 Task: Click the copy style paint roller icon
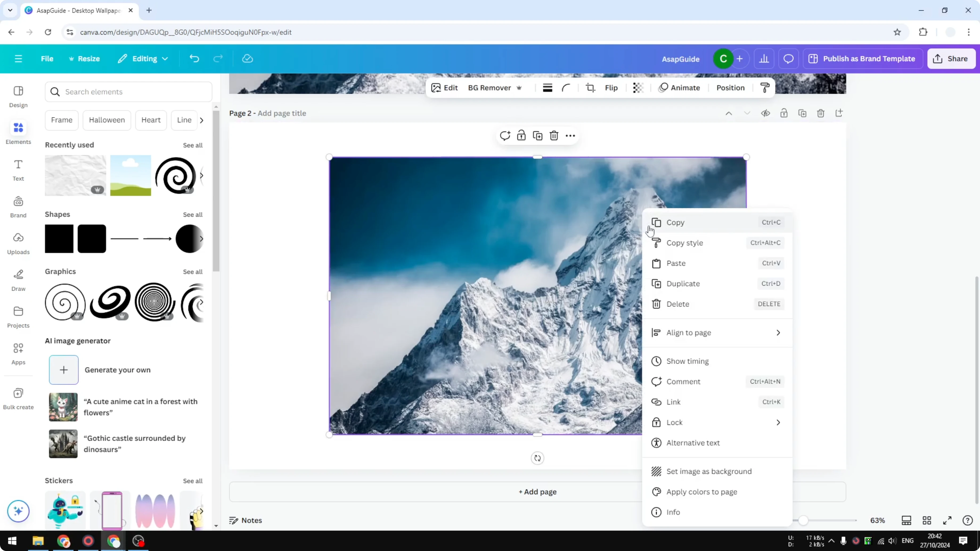click(765, 88)
